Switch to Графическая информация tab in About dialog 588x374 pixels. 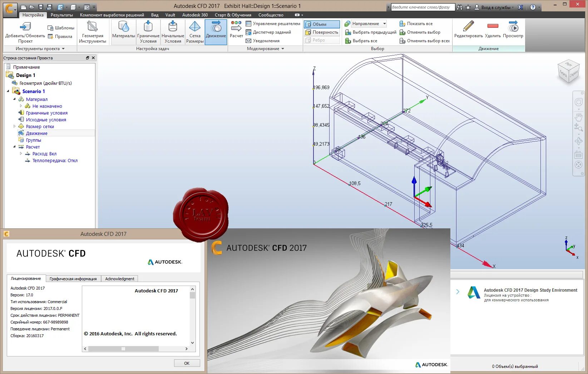(x=73, y=279)
